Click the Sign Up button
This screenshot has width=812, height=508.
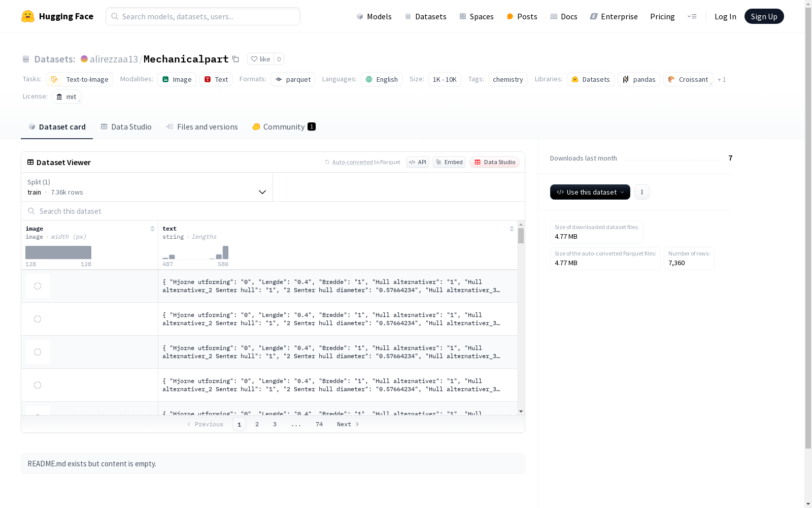point(764,16)
